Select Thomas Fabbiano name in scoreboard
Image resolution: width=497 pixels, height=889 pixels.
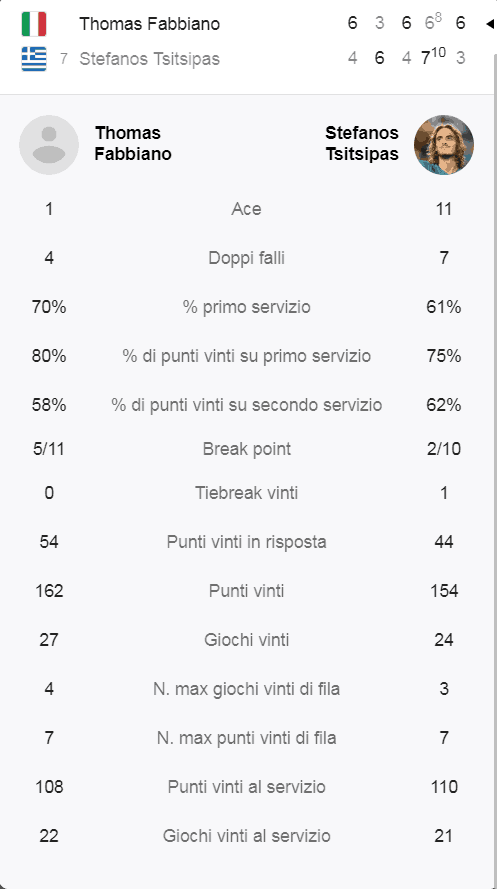tap(150, 24)
